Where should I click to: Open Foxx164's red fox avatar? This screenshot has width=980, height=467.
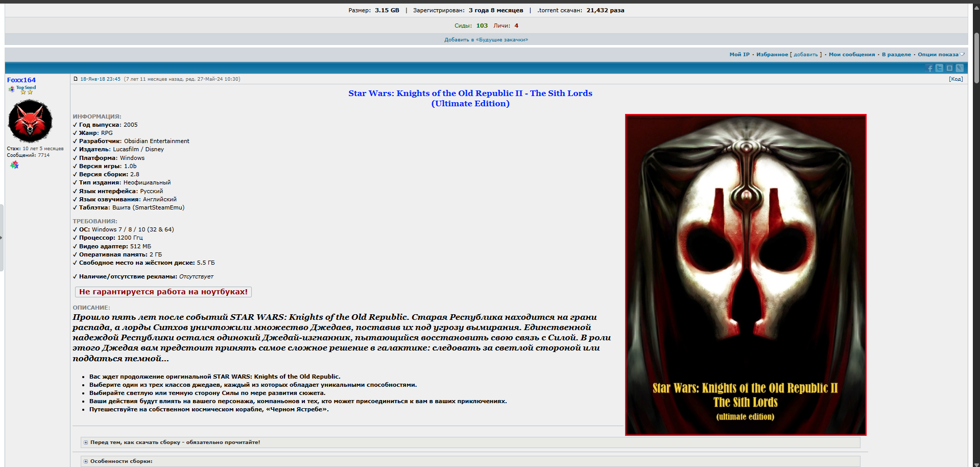pyautogui.click(x=30, y=121)
